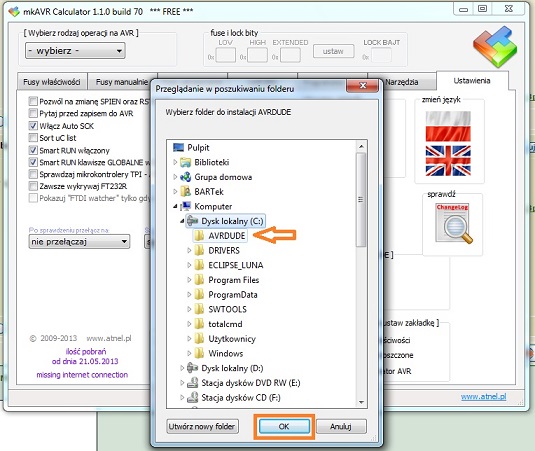Viewport: 535px width, 451px height.
Task: Click the Program Files folder icon
Action: tap(199, 280)
